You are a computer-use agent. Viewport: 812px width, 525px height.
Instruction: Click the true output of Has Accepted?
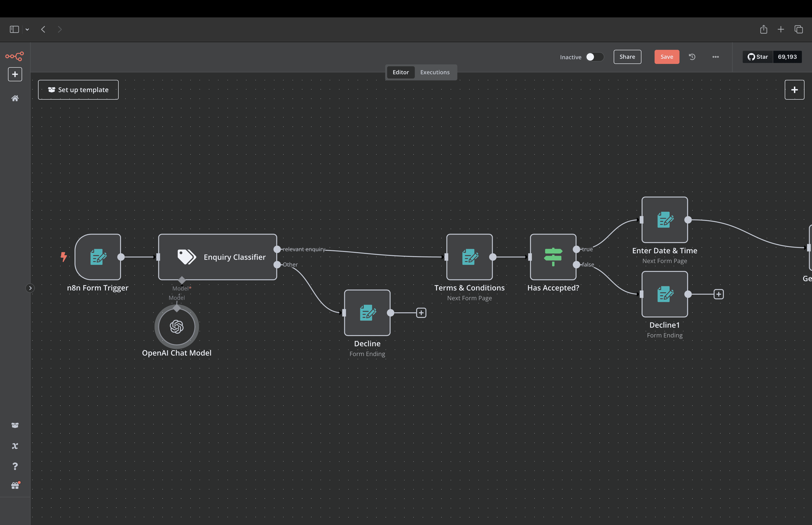[x=576, y=249]
